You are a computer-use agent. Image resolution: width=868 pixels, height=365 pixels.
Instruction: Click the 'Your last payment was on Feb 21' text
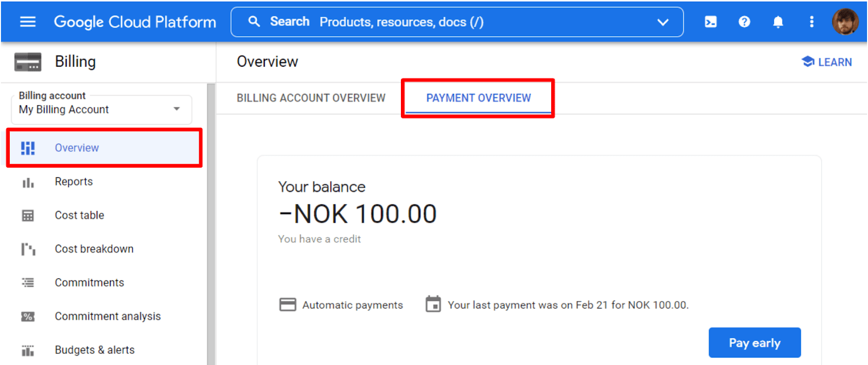(x=568, y=305)
